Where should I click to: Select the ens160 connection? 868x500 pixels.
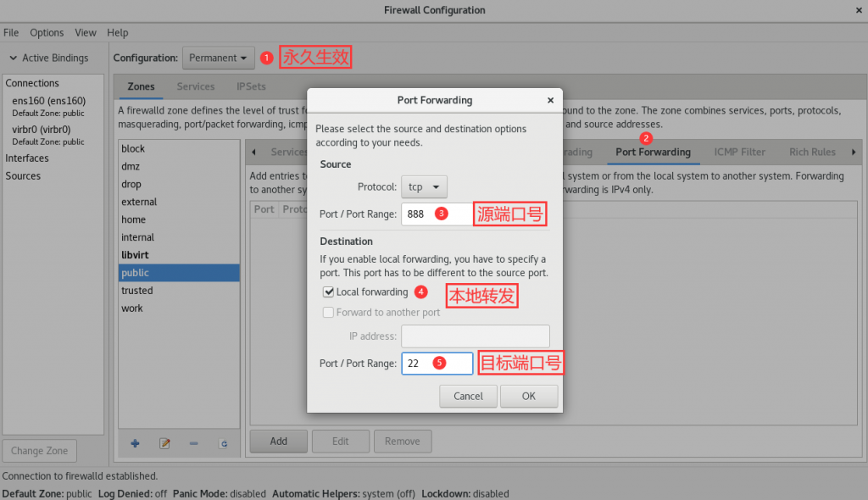tap(53, 106)
